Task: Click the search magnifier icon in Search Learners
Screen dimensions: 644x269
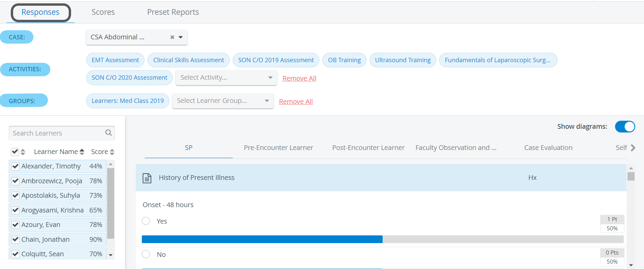Action: pos(108,133)
